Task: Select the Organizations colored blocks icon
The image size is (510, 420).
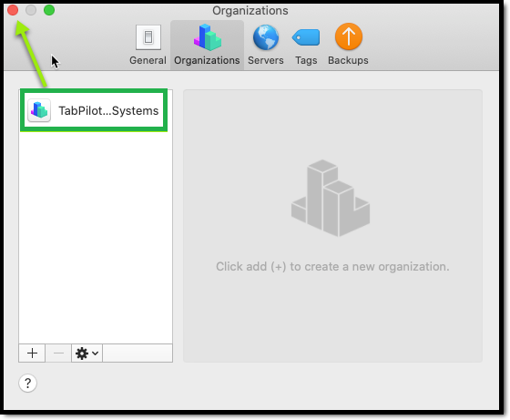Action: [208, 37]
